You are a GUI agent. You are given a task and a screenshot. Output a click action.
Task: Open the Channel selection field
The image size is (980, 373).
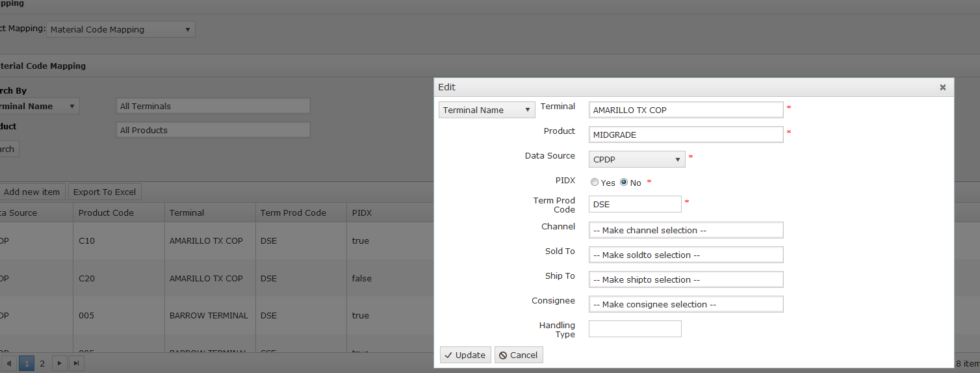coord(686,230)
